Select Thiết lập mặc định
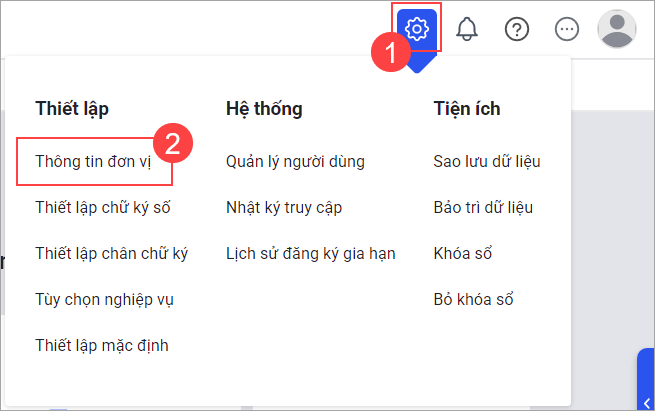Screen dimensions: 655x411 101,345
